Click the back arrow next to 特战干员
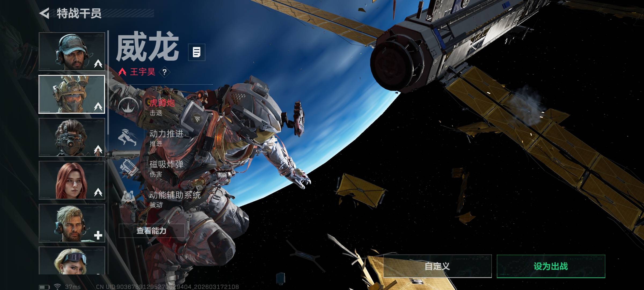 (45, 13)
